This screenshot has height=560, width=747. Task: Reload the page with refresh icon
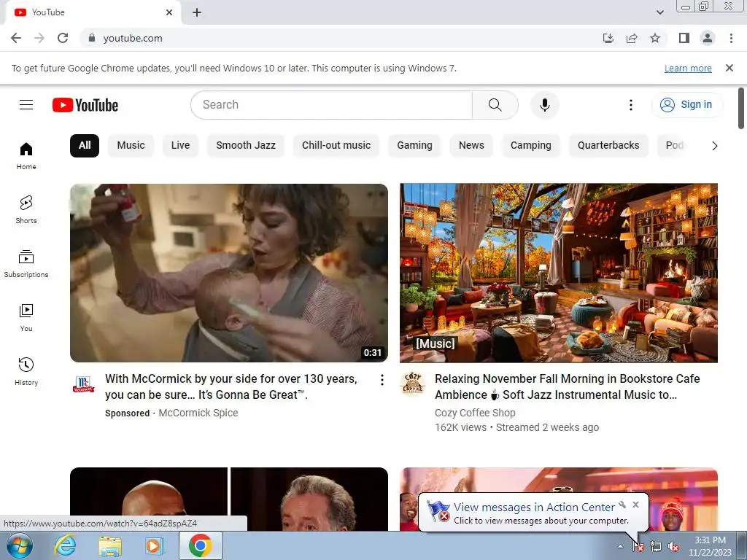63,38
